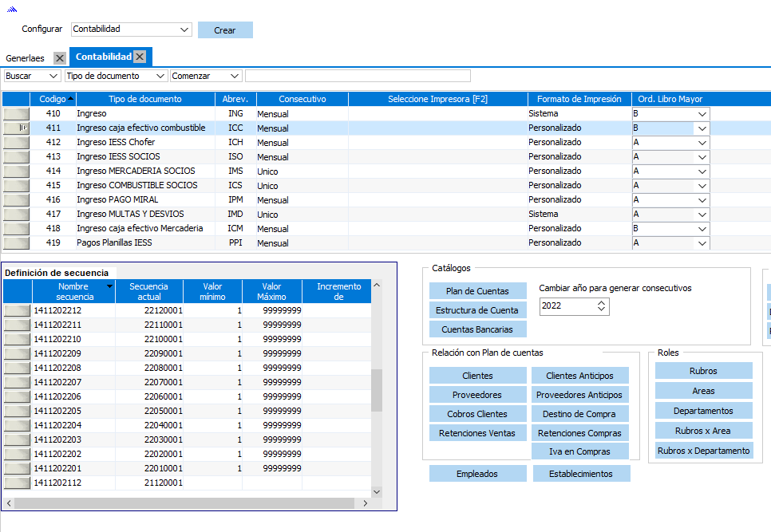Open Plan de Cuentas catalog
Image resolution: width=771 pixels, height=532 pixels.
[x=478, y=291]
